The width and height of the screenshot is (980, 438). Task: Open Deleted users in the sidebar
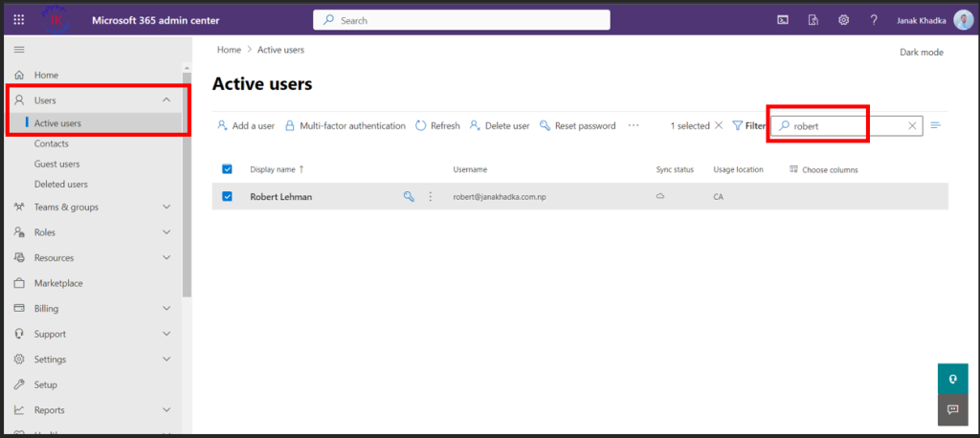click(60, 185)
